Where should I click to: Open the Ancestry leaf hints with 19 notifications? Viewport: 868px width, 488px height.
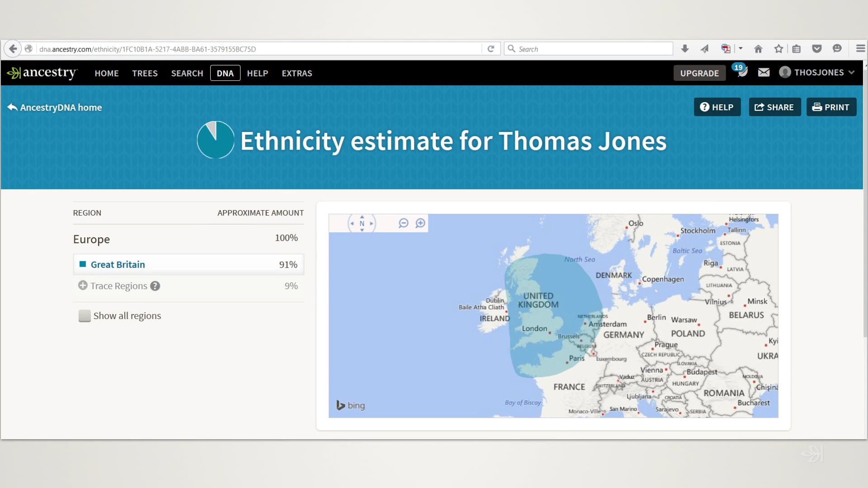[x=741, y=72]
